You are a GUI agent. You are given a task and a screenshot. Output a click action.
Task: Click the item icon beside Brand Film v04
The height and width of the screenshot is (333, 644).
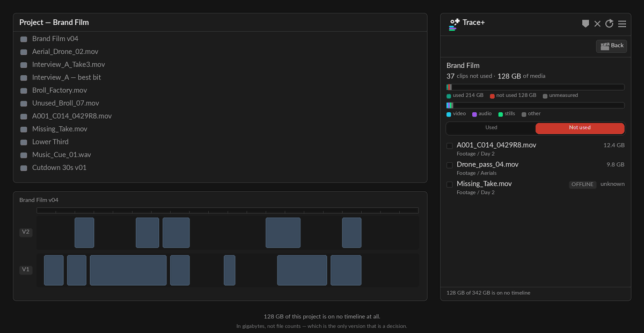[x=24, y=39]
